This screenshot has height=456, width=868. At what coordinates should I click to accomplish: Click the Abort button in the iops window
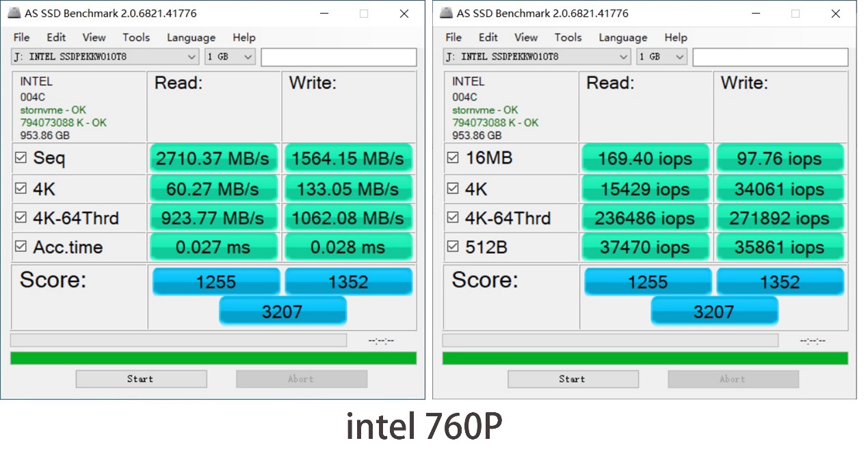[733, 379]
